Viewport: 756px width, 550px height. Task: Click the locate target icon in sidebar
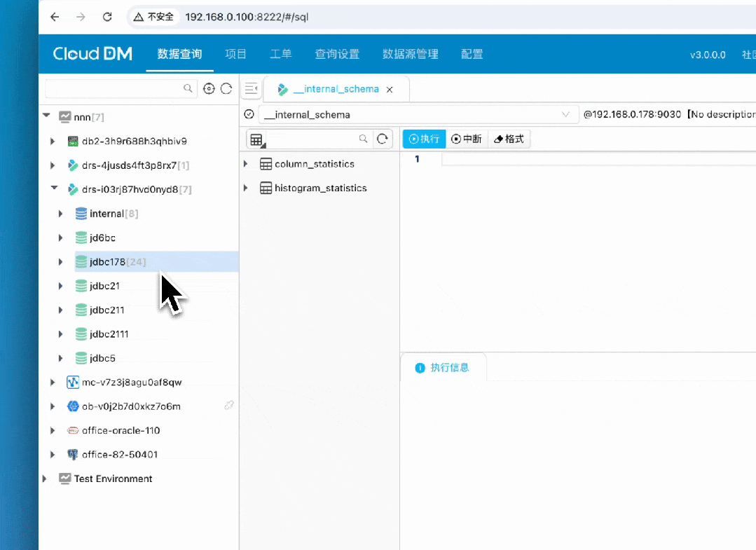[209, 89]
